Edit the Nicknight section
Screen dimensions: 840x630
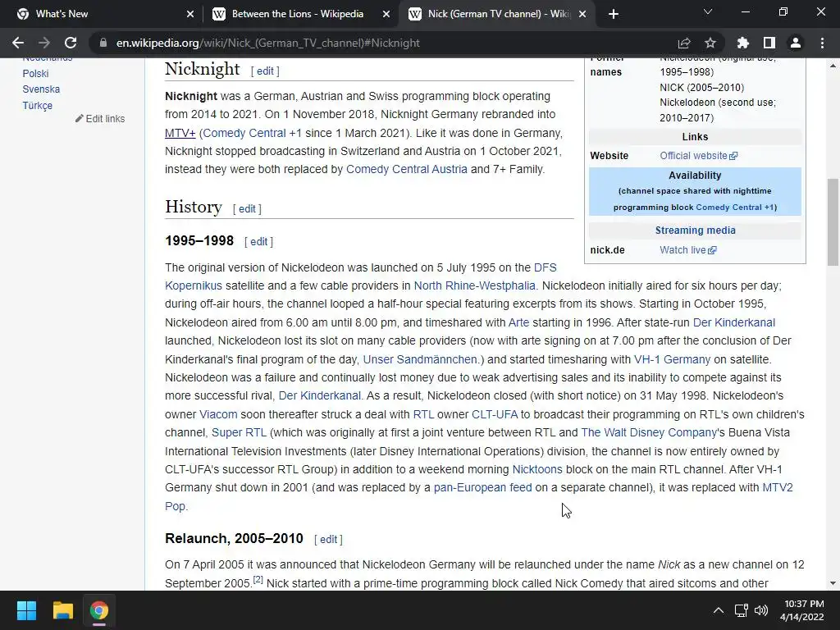click(265, 71)
